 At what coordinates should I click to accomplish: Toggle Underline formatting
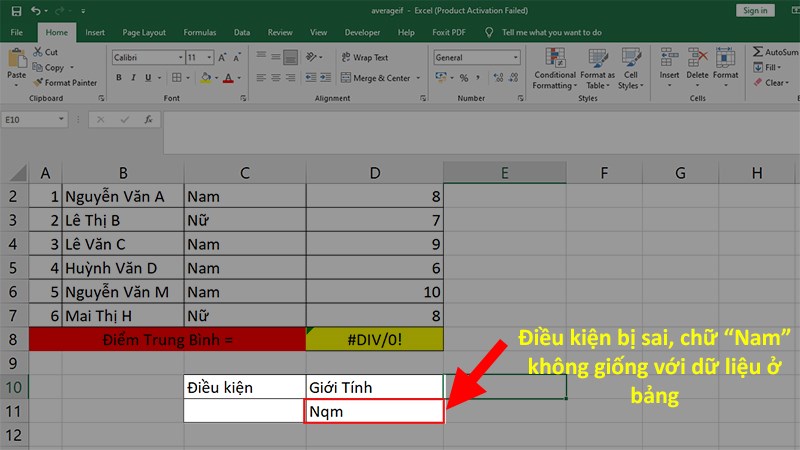click(148, 78)
